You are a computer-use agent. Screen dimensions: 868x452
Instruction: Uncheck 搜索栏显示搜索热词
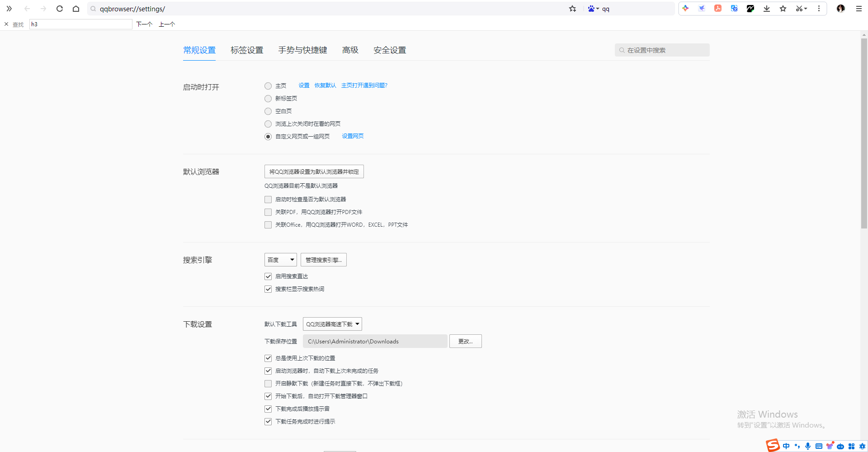coord(268,289)
